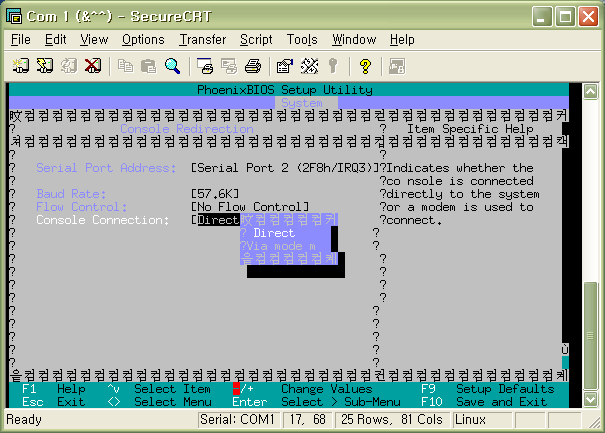Click the Item Specific Help heading
Viewport: 605px width, 433px height.
coord(470,129)
